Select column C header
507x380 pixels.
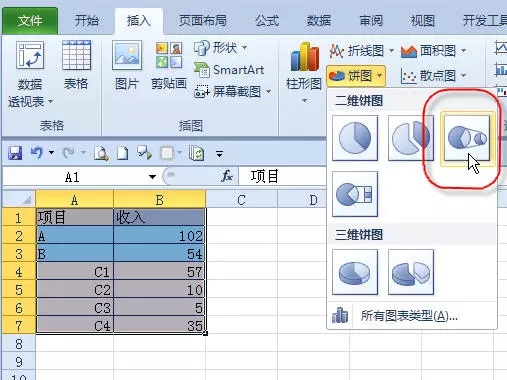pyautogui.click(x=242, y=200)
